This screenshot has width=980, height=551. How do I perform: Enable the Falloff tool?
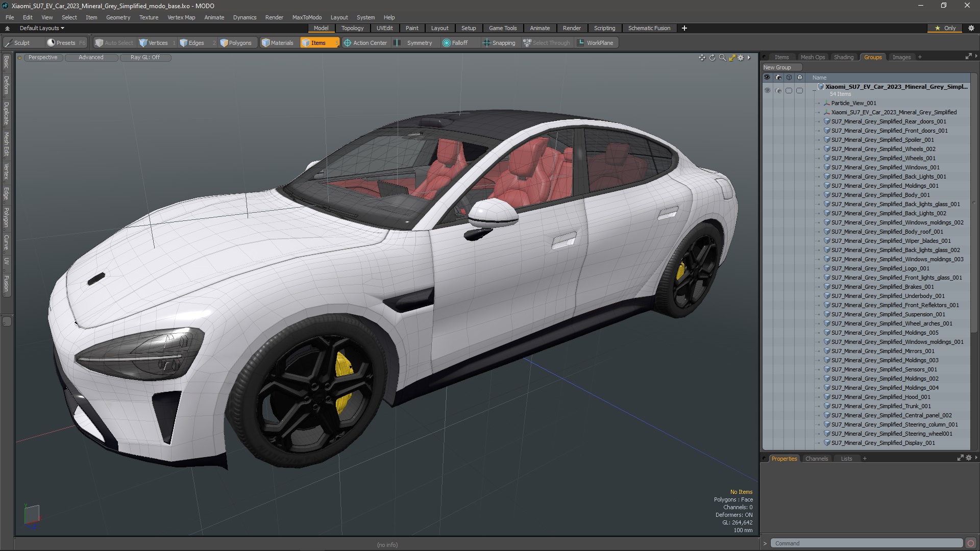pos(455,43)
